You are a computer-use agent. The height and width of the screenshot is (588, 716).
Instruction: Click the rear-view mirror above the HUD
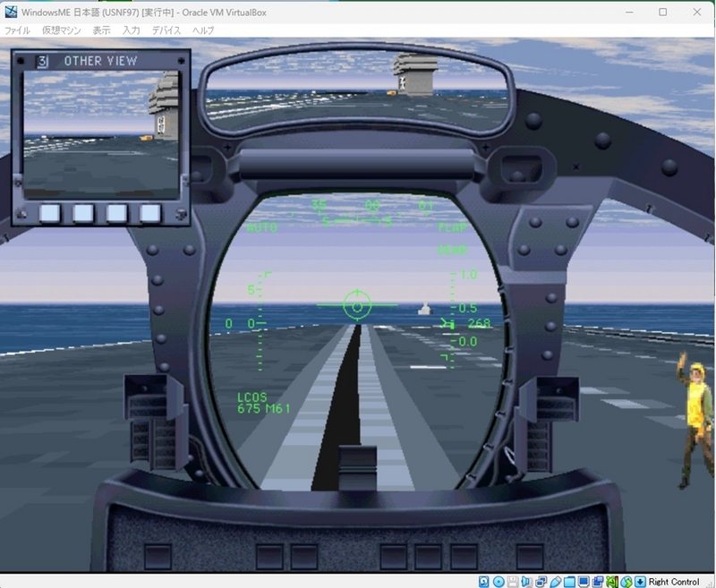coord(356,91)
